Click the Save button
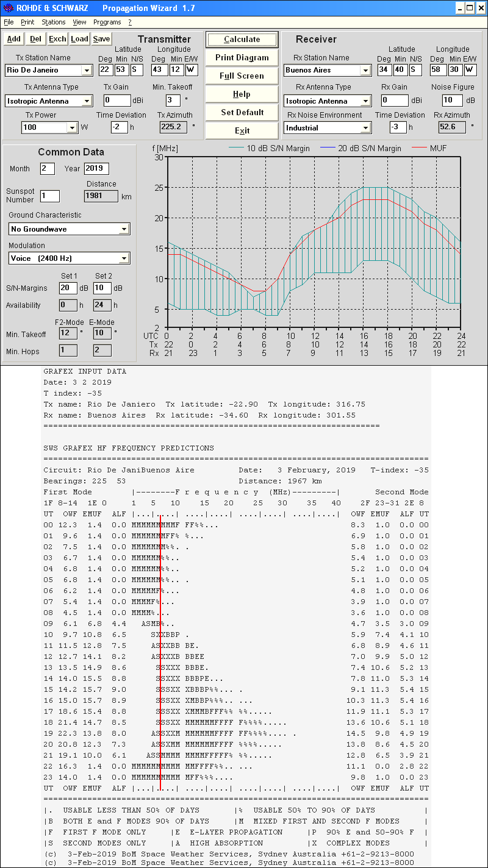The width and height of the screenshot is (488, 868). coord(102,39)
